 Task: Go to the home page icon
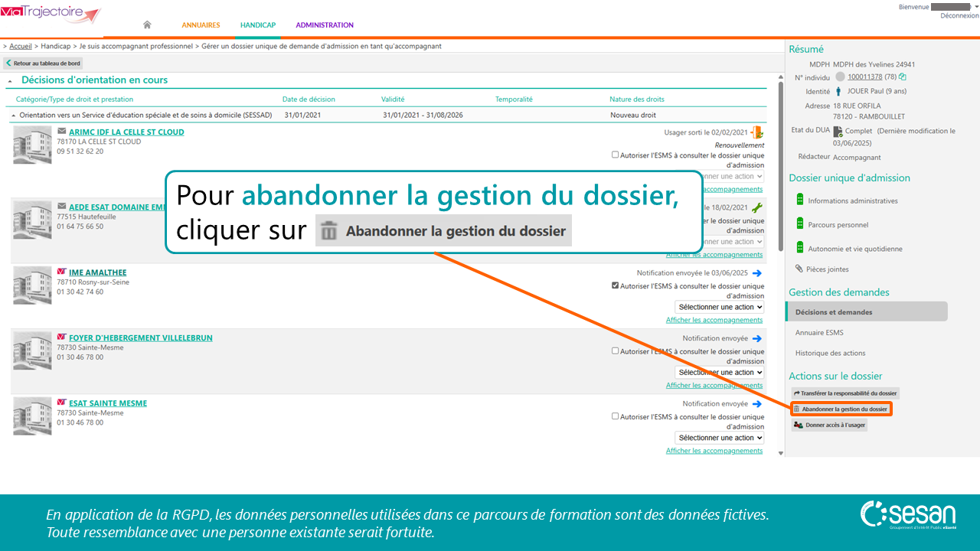[x=147, y=25]
